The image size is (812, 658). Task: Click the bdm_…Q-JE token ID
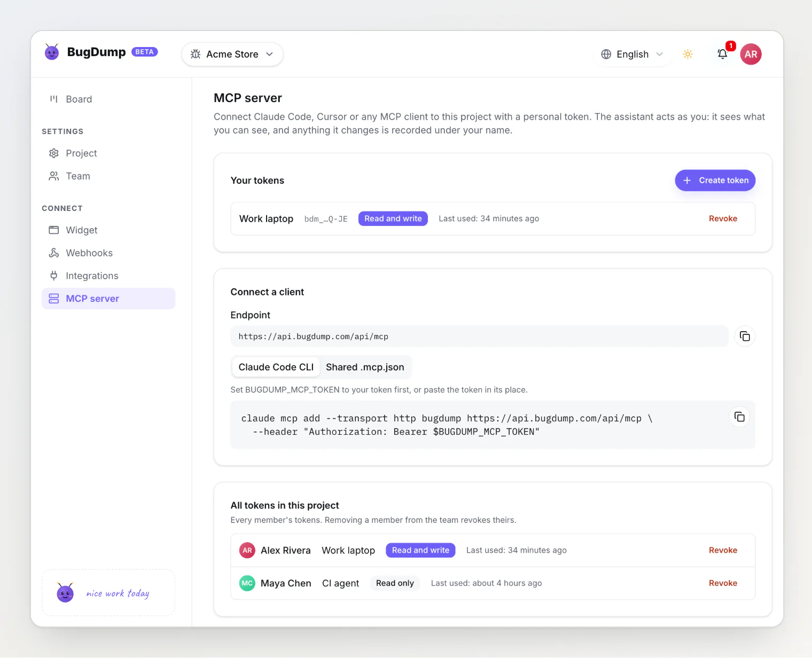click(x=326, y=219)
